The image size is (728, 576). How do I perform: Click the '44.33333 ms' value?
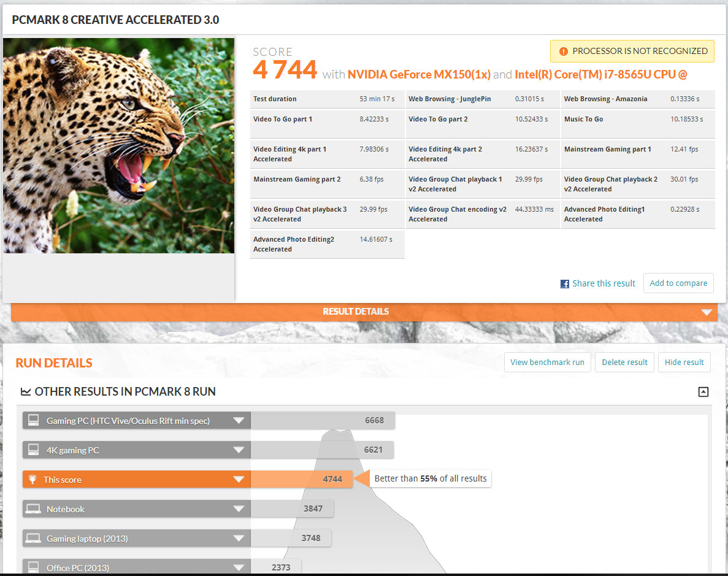click(x=534, y=210)
